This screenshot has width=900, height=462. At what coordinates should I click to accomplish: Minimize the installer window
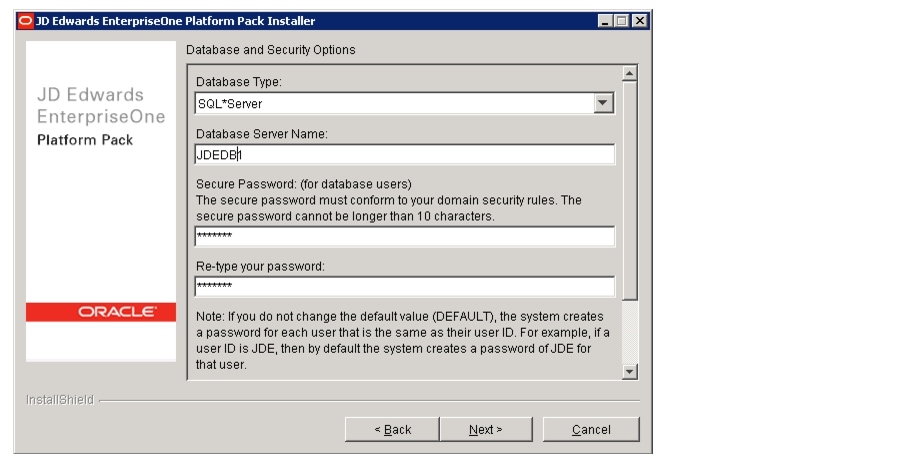coord(605,21)
